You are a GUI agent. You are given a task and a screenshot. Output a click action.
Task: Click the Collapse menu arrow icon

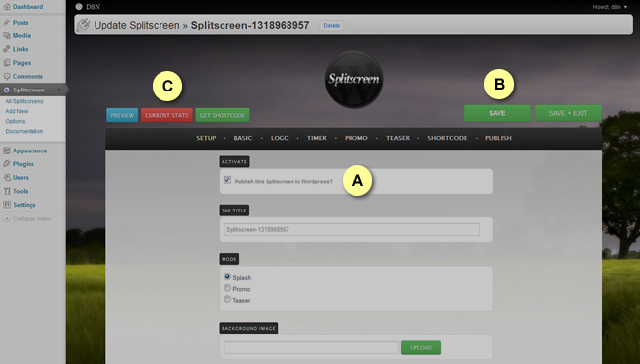pos(7,218)
